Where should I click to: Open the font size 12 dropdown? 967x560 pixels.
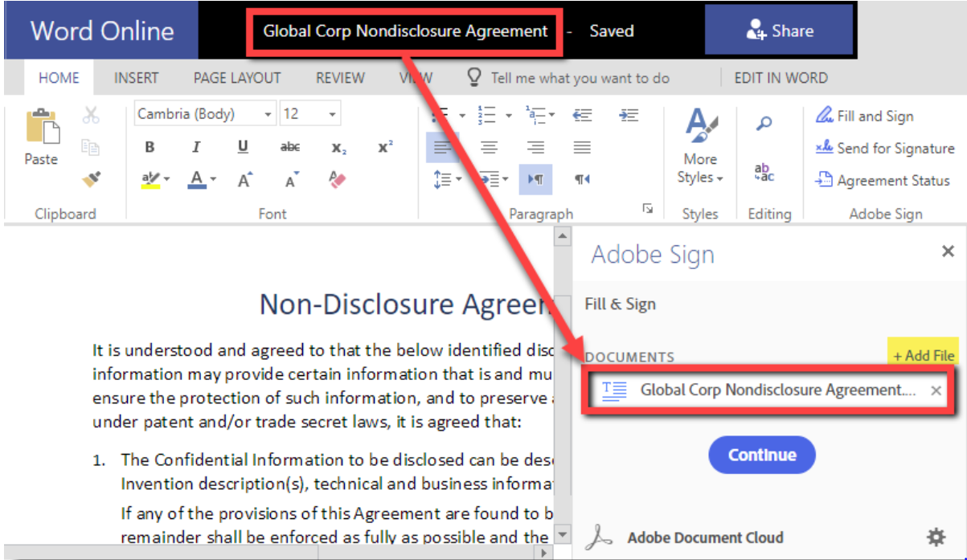[x=333, y=112]
